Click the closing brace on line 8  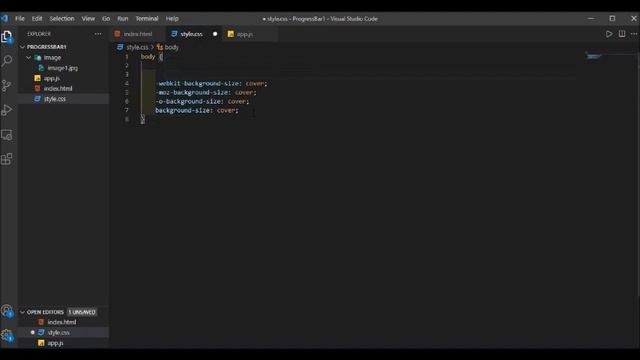[142, 119]
